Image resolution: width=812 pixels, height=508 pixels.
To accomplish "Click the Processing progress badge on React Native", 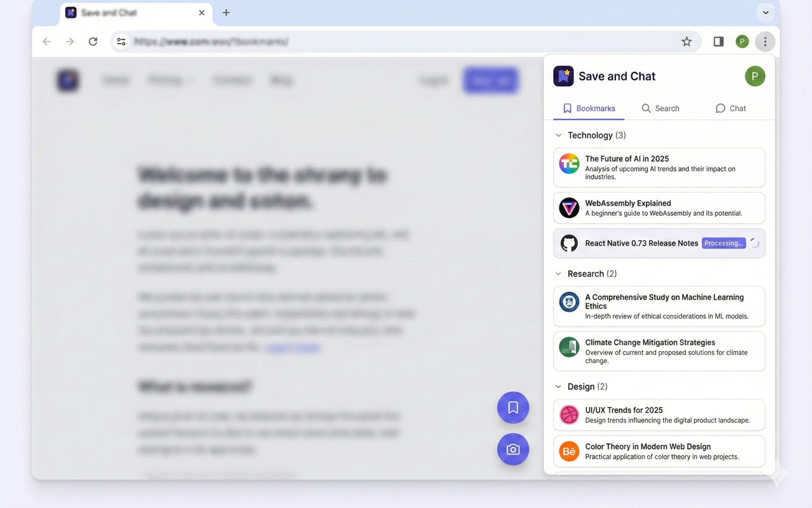I will [723, 243].
